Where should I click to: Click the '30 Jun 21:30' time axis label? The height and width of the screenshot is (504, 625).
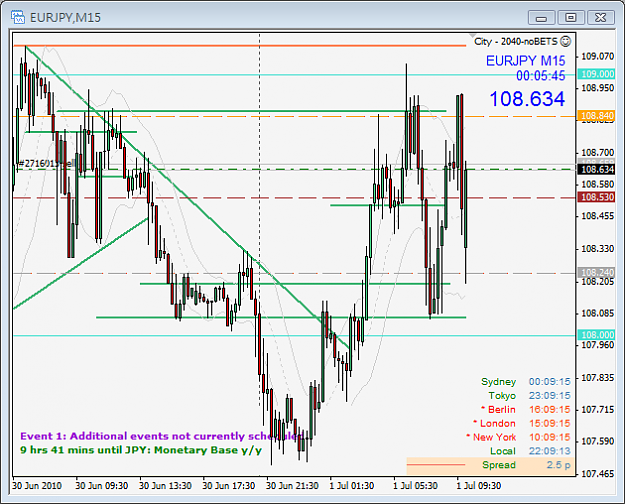click(x=292, y=486)
